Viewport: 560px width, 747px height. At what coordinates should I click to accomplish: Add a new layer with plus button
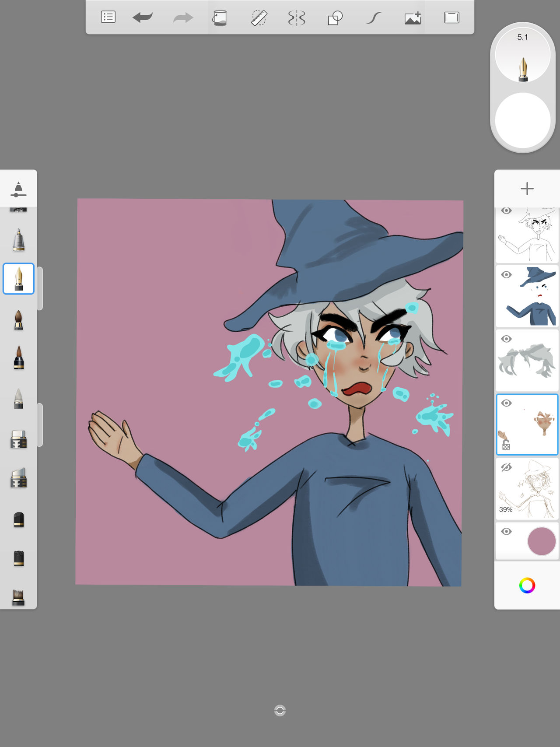(527, 189)
